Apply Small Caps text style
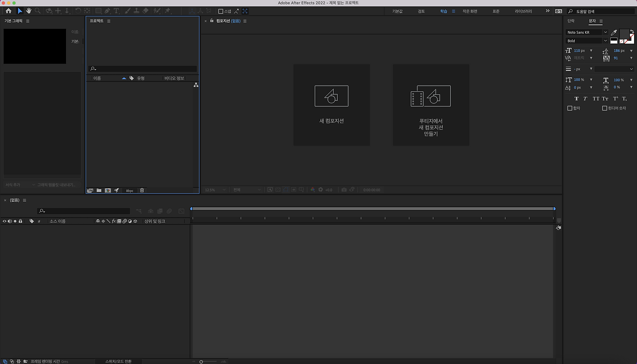Screen dimensions: 637x364 click(x=605, y=99)
